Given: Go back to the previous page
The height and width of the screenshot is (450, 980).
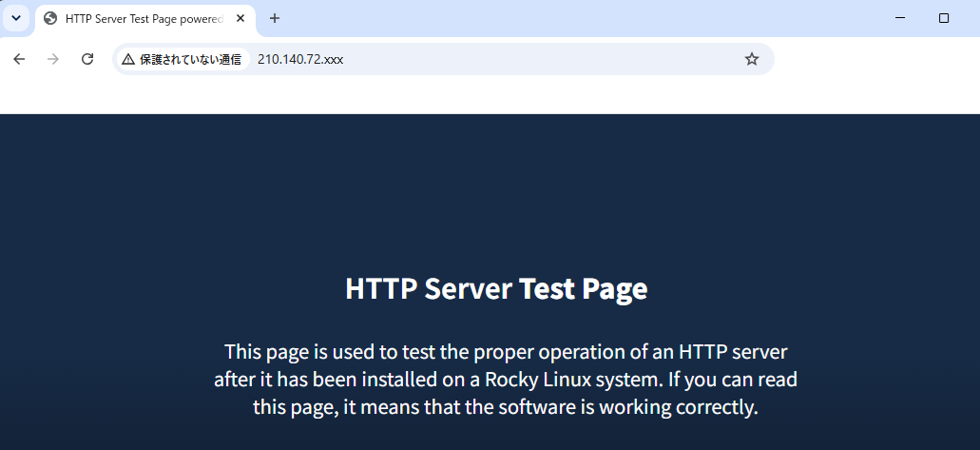Looking at the screenshot, I should 19,59.
